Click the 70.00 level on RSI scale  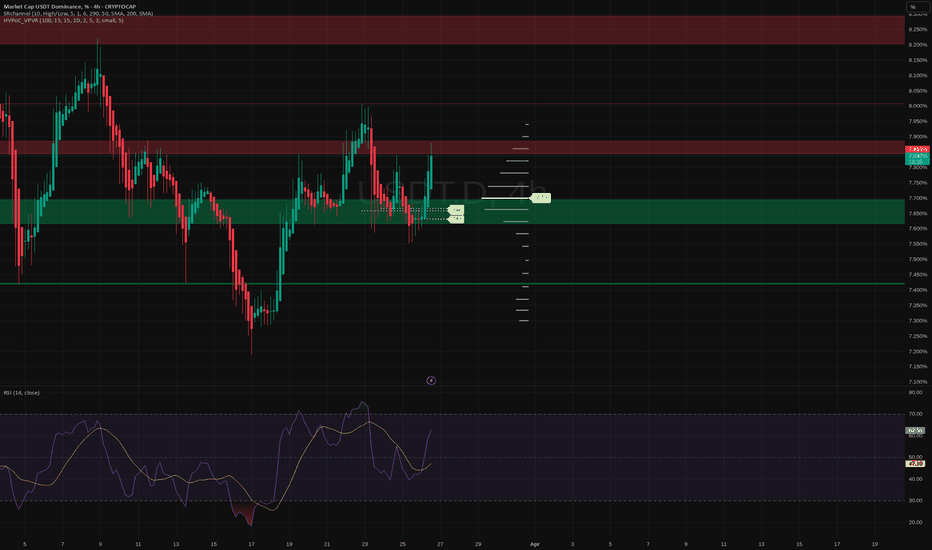pyautogui.click(x=915, y=414)
